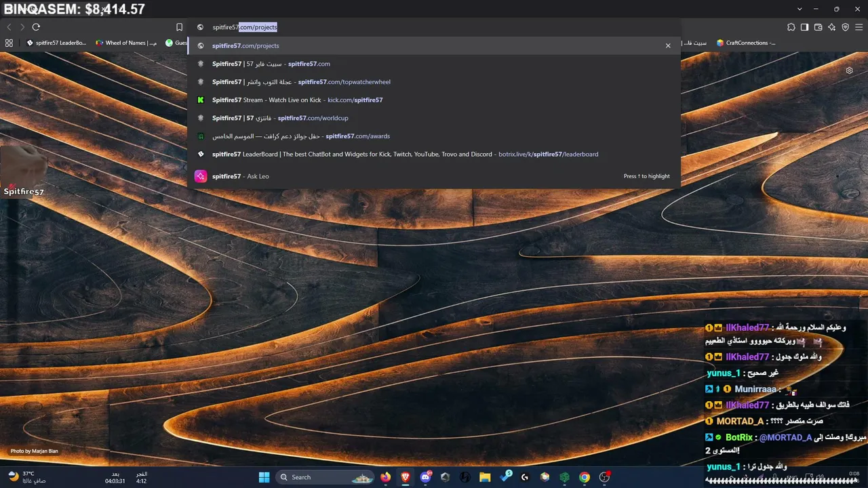Open the CraftConnections bookmark
Screen dimensions: 868x488
pos(746,43)
